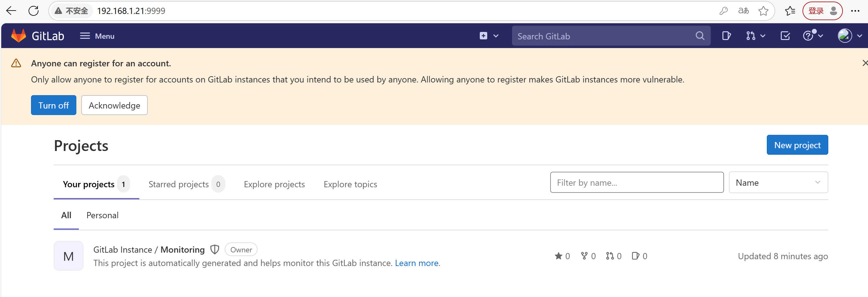868x297 pixels.
Task: Add page to favorites star icon
Action: [763, 11]
